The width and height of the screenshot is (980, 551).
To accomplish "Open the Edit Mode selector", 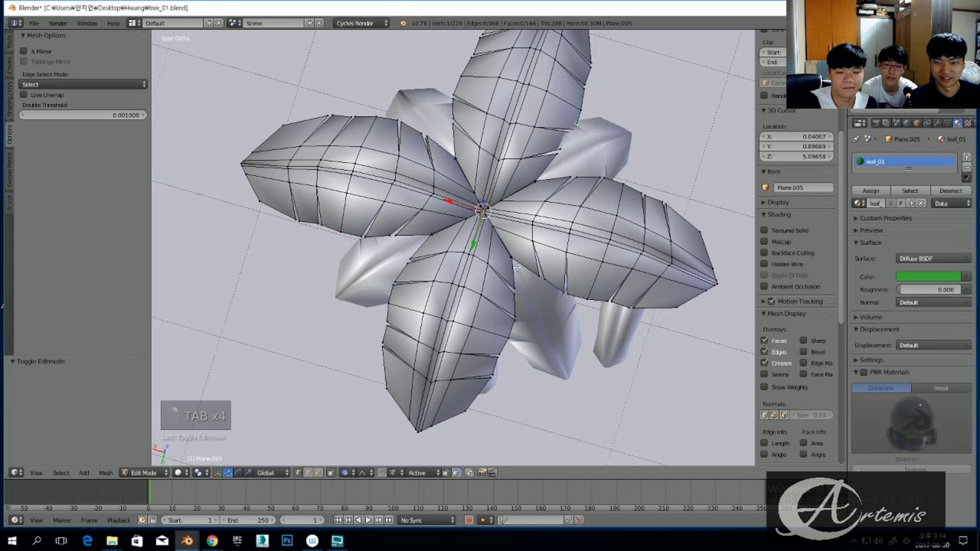I will [x=145, y=473].
